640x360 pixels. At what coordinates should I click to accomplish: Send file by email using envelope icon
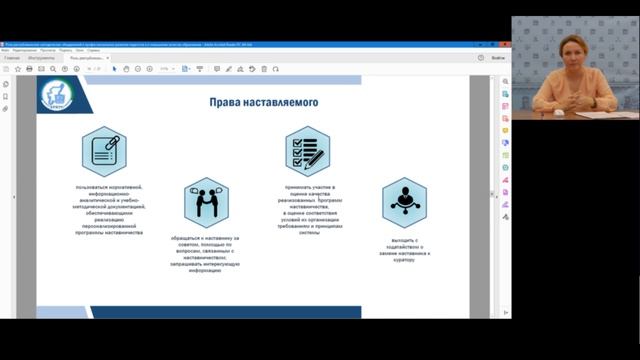(41, 69)
